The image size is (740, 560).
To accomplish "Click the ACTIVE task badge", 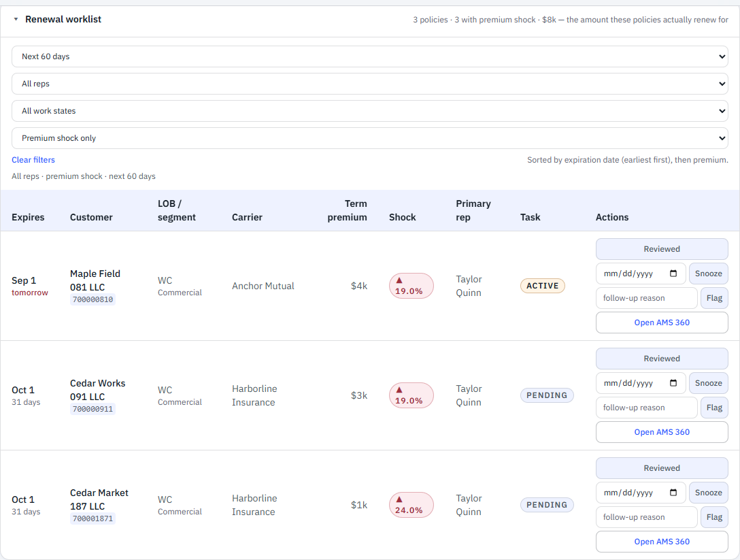I will pos(542,286).
